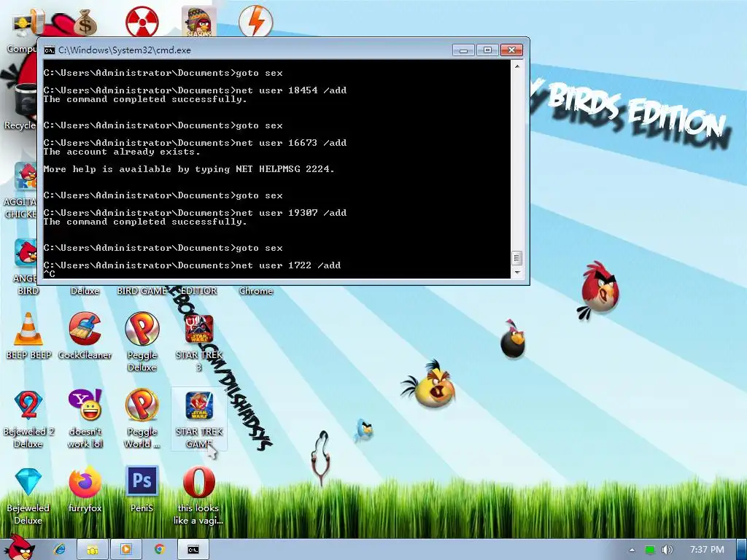Show hidden tray icons arrow
747x560 pixels.
click(x=632, y=550)
